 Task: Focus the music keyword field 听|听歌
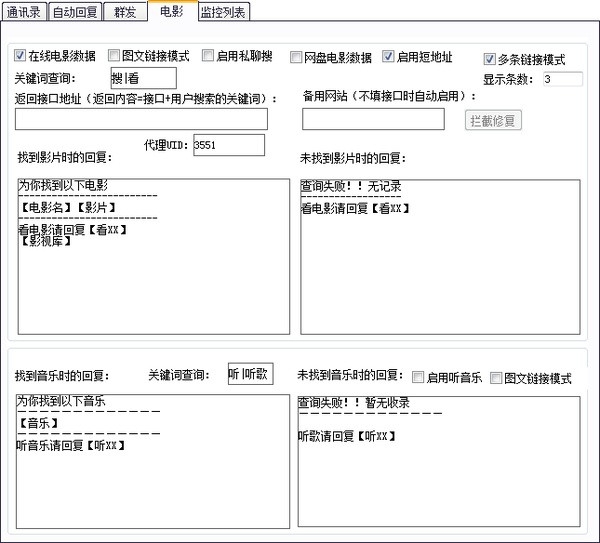[x=251, y=373]
